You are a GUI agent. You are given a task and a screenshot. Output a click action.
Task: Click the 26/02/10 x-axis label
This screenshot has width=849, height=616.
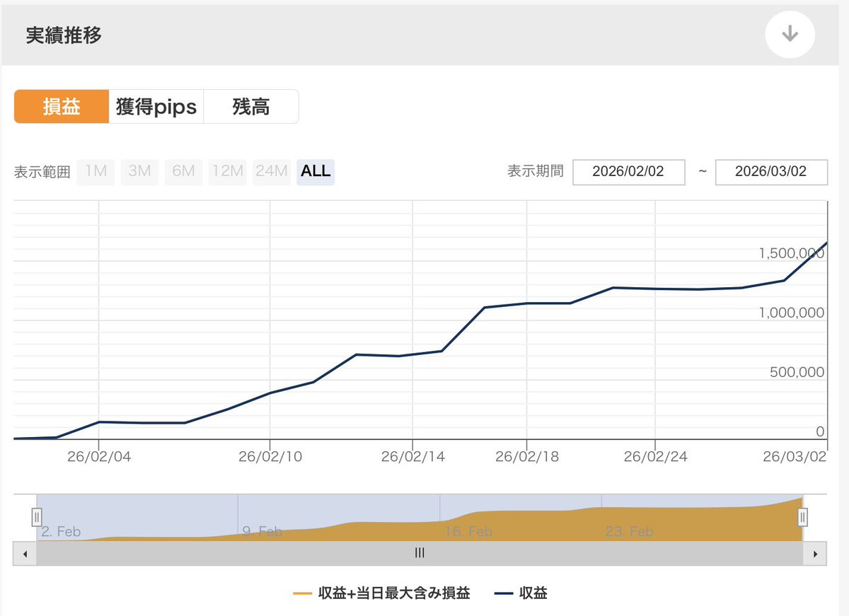tap(270, 457)
